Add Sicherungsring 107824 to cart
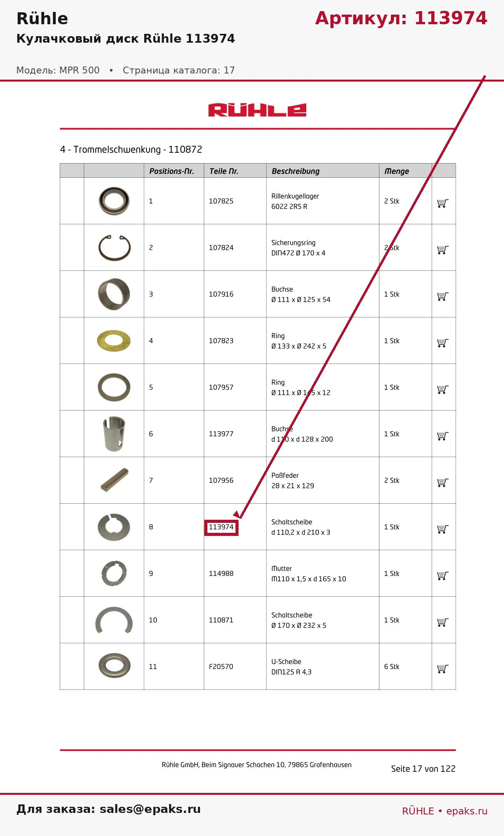The image size is (504, 836). [443, 250]
